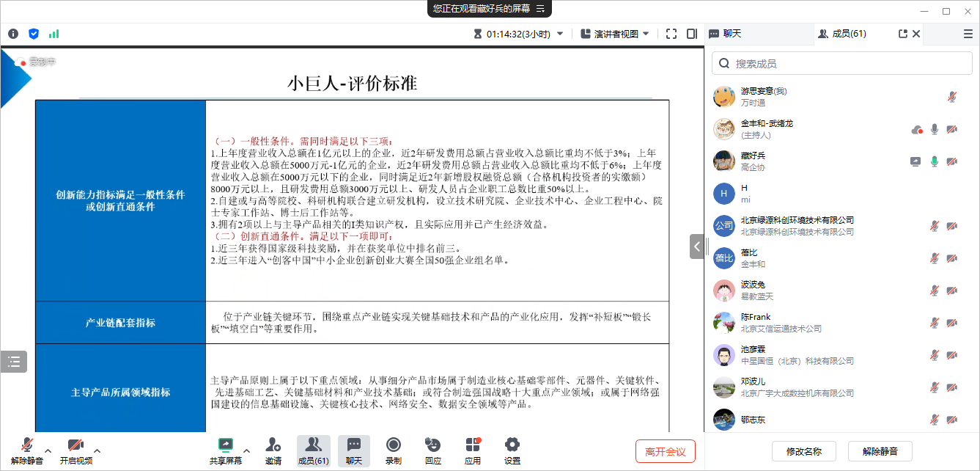This screenshot has width=980, height=471.
Task: Click microphone icon for 金丰和-武绪龙
Action: pyautogui.click(x=935, y=129)
